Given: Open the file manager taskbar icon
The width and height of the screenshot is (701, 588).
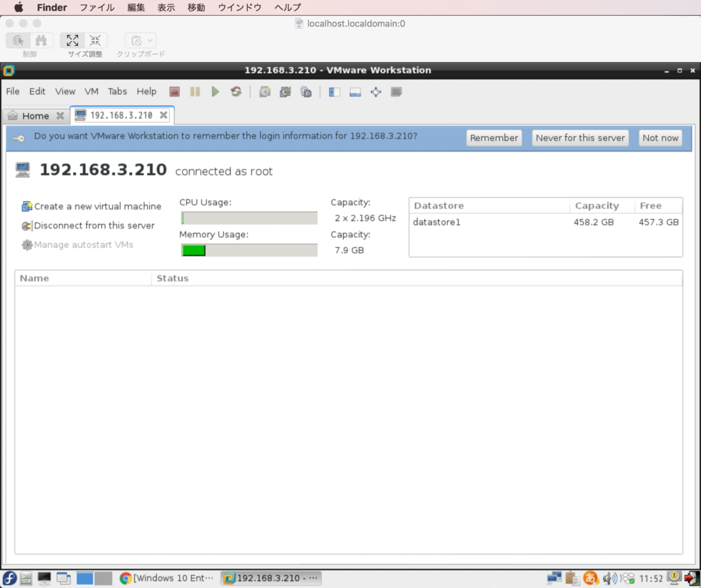Looking at the screenshot, I should coord(26,578).
